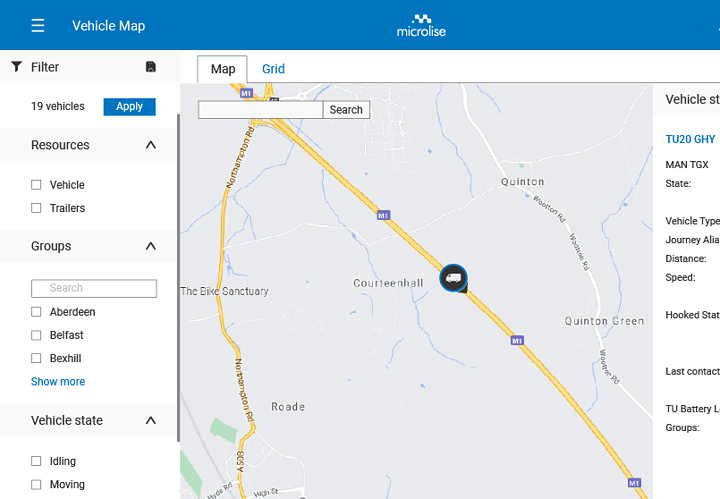
Task: Collapse the Resources section
Action: click(151, 145)
